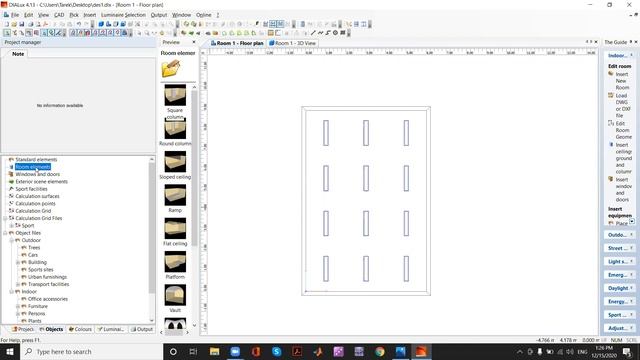The width and height of the screenshot is (640, 360).
Task: Expand the Street section in The Guide
Action: [x=620, y=248]
